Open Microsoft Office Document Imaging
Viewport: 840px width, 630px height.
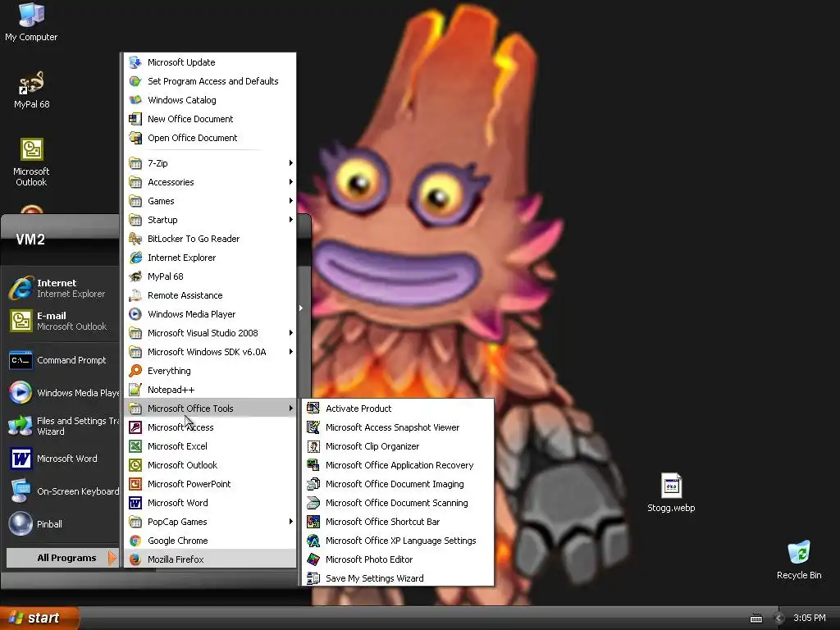(x=398, y=484)
